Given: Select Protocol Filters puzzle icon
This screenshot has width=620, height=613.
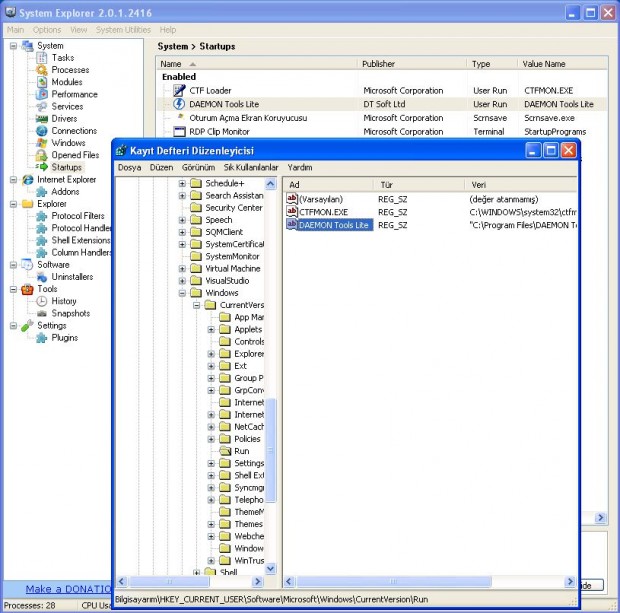Looking at the screenshot, I should pos(42,216).
